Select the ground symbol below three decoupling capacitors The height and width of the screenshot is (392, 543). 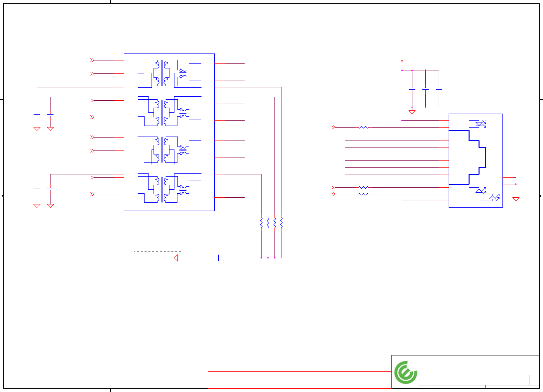[412, 112]
